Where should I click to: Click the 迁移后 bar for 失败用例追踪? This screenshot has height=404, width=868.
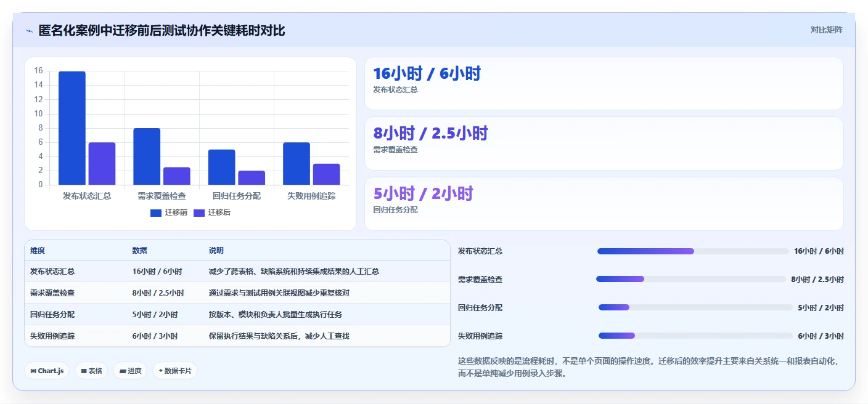pyautogui.click(x=327, y=174)
